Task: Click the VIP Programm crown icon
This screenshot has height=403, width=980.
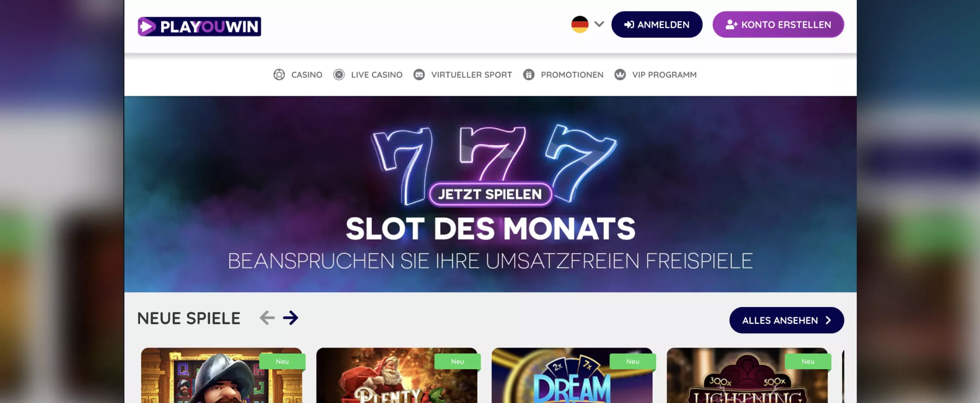Action: (620, 75)
